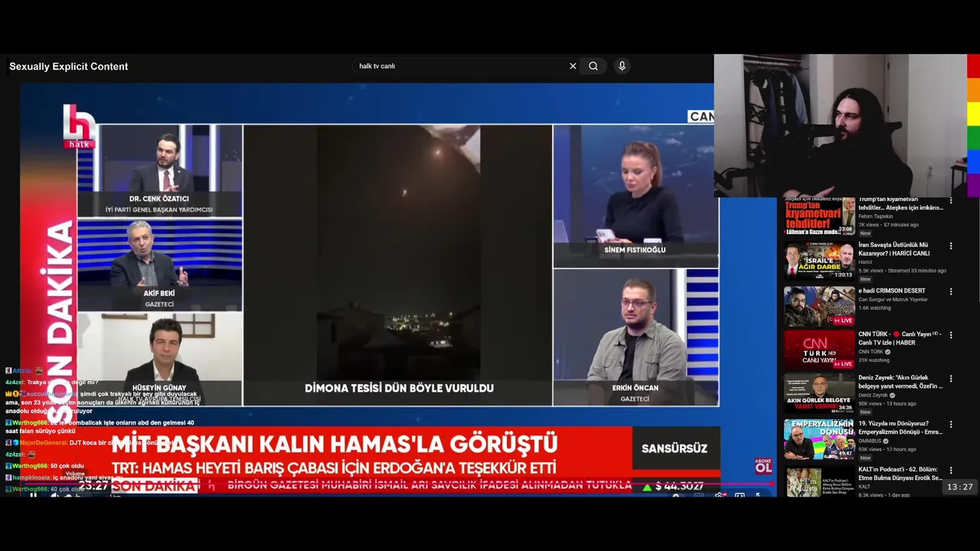Open options menu for Trump'tan kıyametvari tehditler video
The image size is (980, 551).
point(951,201)
